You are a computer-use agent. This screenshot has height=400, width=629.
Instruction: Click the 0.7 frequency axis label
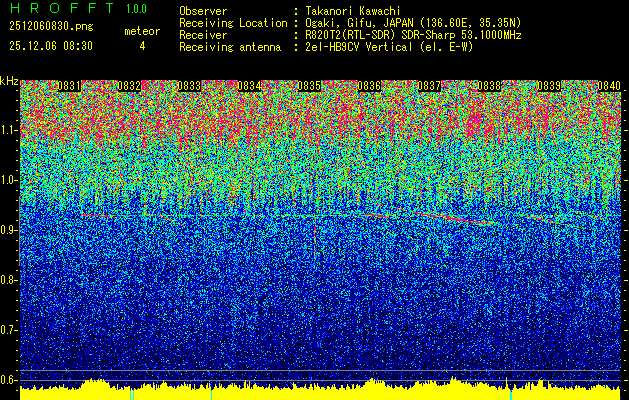pyautogui.click(x=9, y=330)
